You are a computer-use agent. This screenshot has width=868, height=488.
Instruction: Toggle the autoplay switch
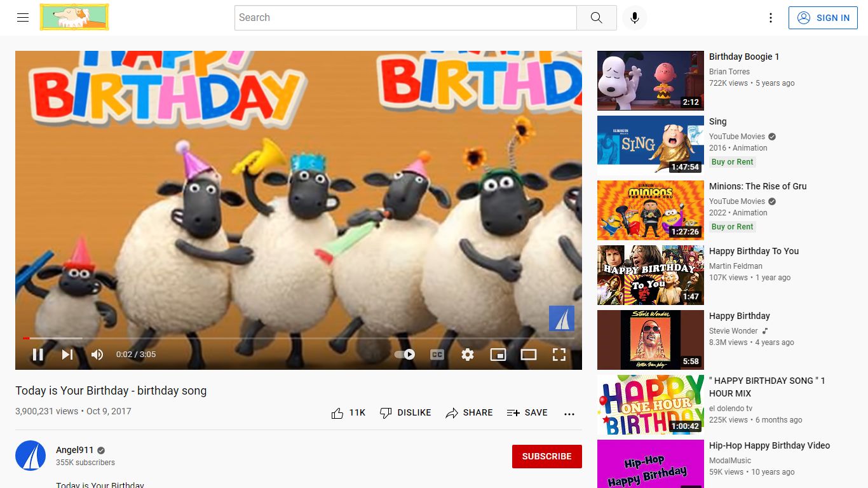click(405, 355)
